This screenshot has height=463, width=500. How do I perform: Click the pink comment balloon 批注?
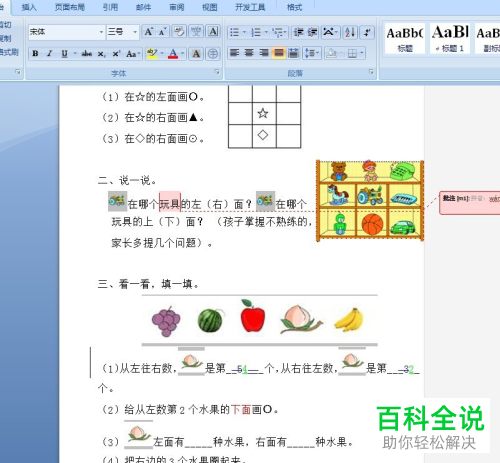470,203
